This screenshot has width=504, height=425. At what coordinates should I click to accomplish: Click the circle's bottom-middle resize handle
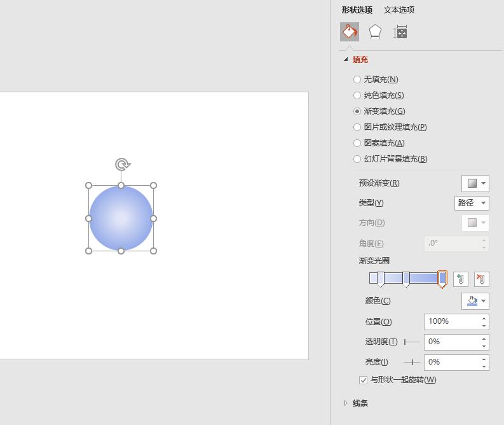pyautogui.click(x=121, y=251)
